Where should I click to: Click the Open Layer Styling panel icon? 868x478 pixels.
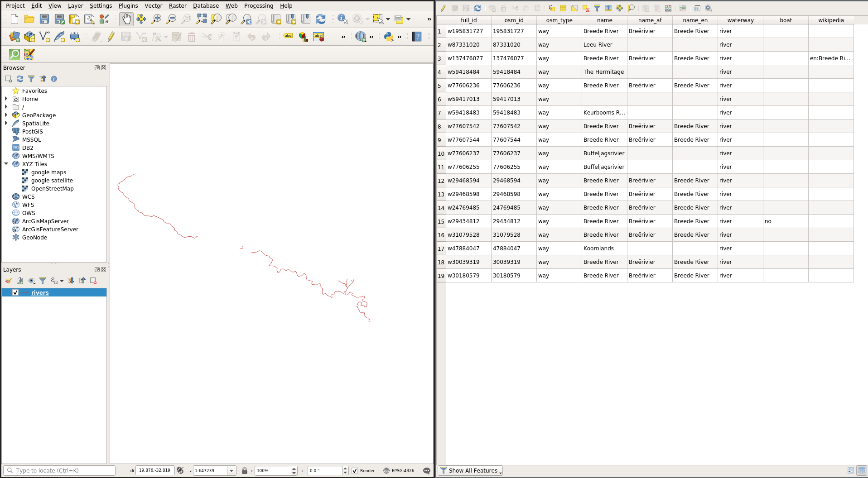point(9,281)
